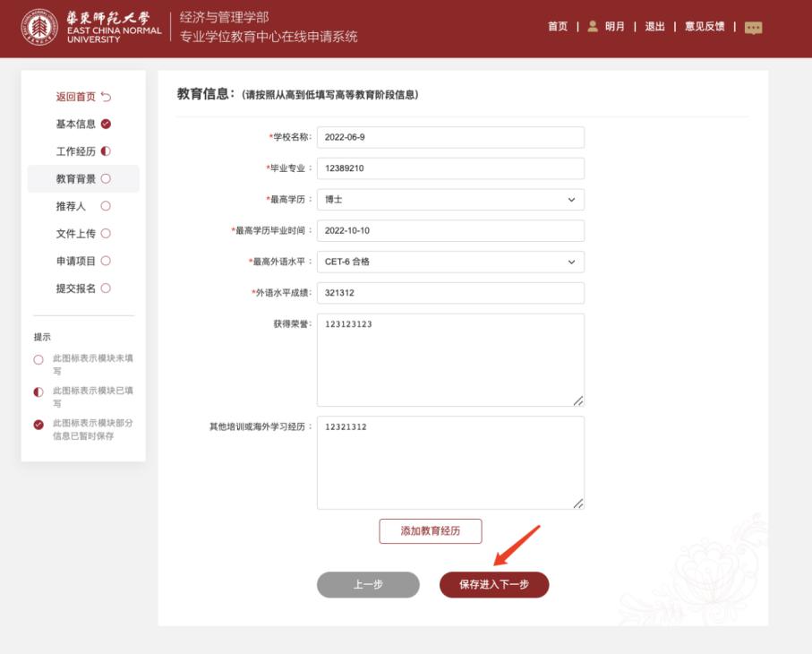Image resolution: width=812 pixels, height=654 pixels.
Task: Click the 教育信息 heading text
Action: [206, 94]
